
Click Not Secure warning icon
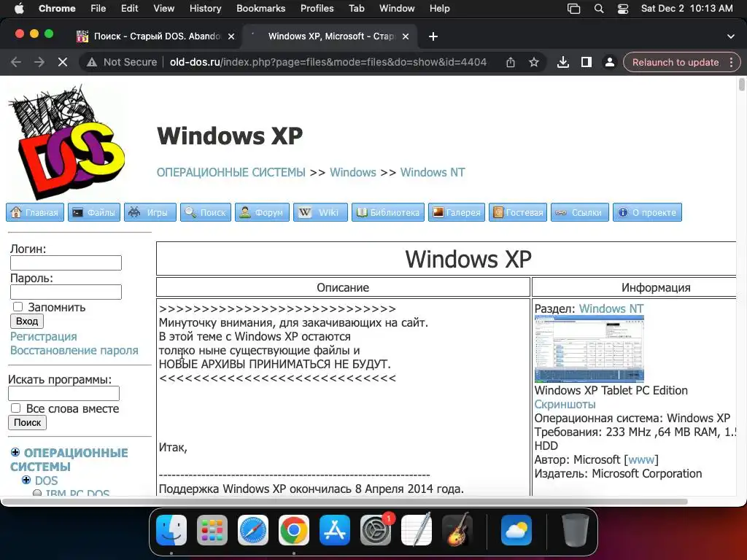point(92,63)
